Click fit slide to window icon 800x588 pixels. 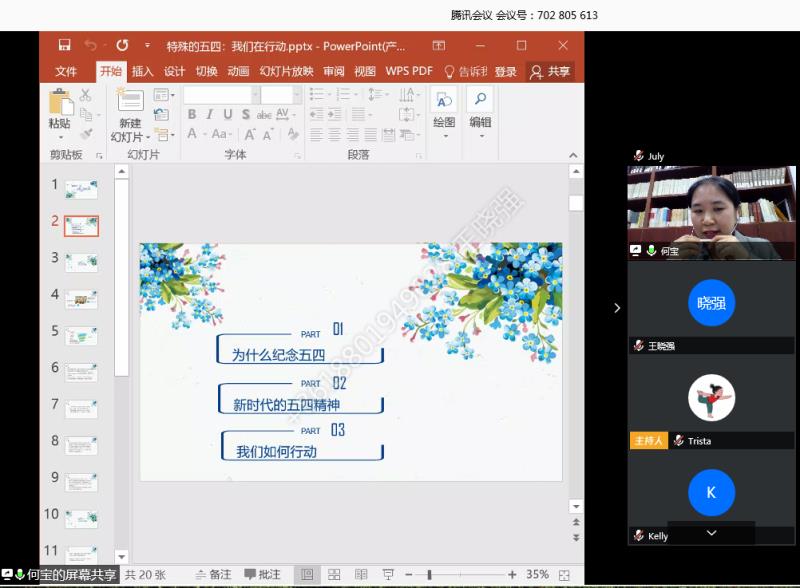pos(566,575)
